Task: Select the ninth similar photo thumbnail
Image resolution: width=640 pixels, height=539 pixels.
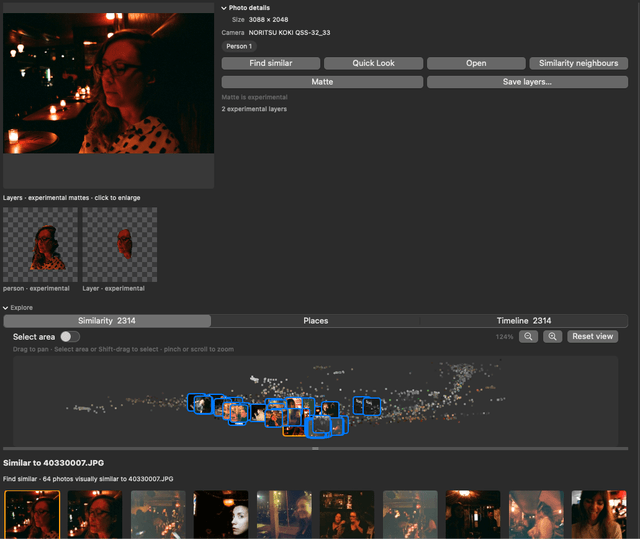Action: tap(536, 515)
